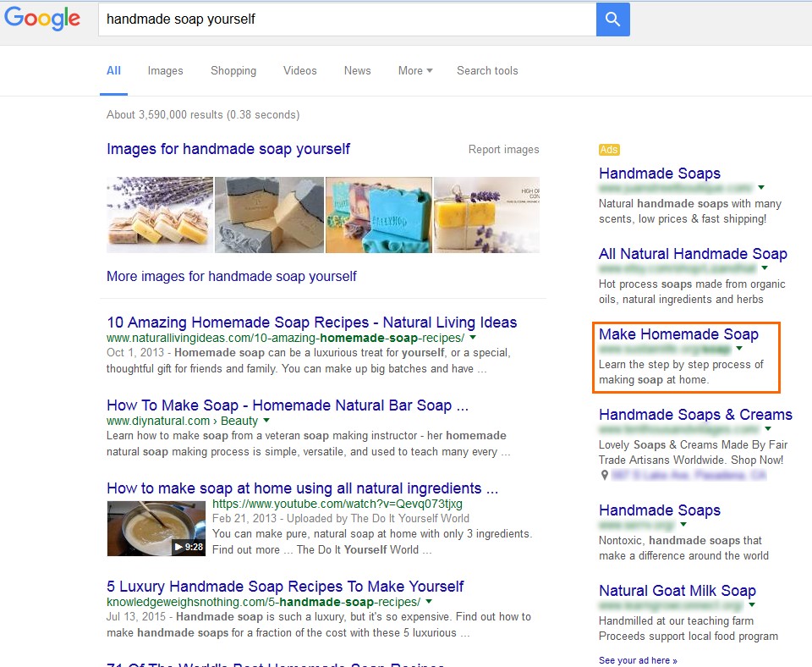Open the first 'Handmade Soaps' ad
Viewport: 812px width, 667px height.
[660, 174]
